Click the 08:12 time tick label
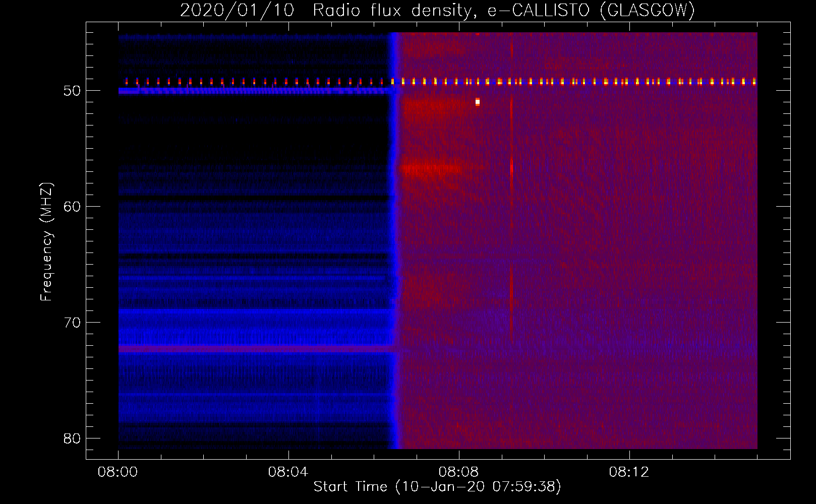 tap(629, 472)
